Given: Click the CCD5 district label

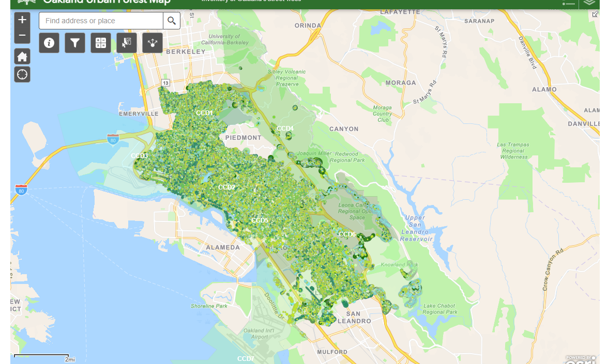Looking at the screenshot, I should coord(260,220).
